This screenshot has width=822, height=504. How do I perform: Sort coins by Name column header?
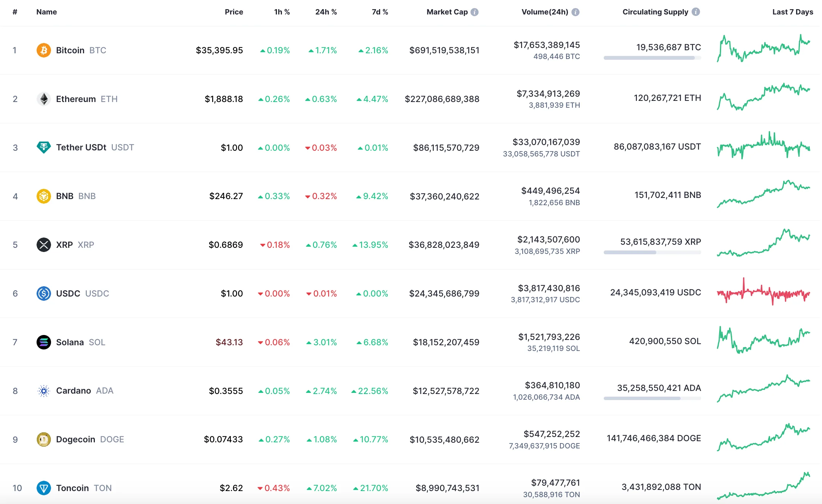coord(46,12)
